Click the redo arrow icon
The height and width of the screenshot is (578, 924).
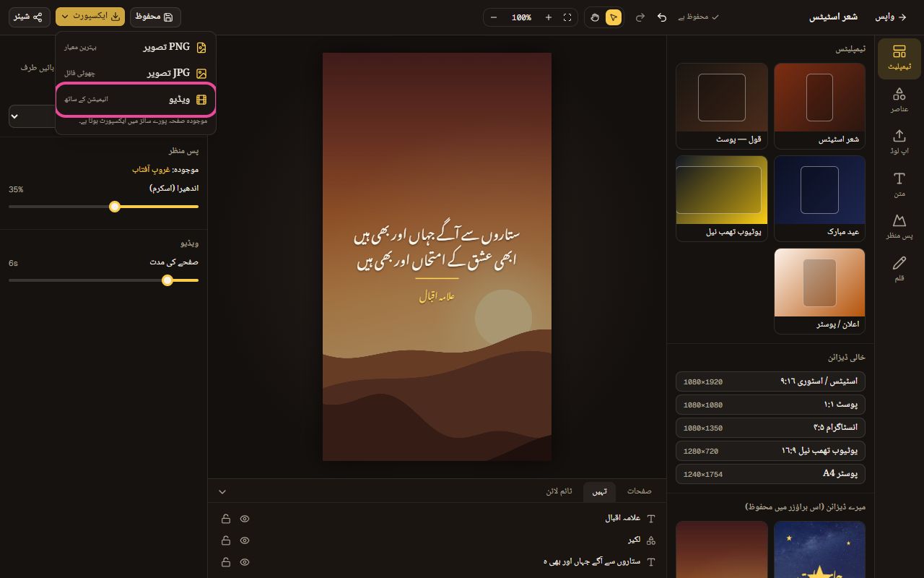click(640, 17)
